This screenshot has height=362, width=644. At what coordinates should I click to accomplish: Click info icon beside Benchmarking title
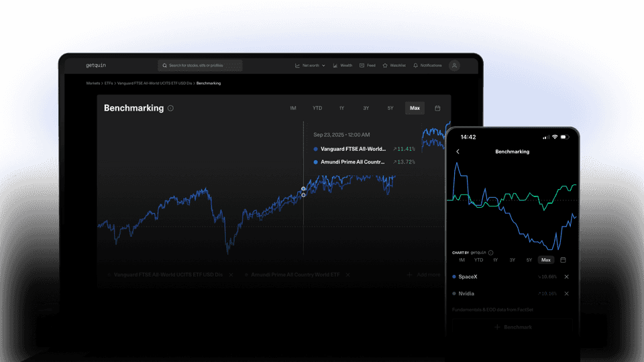coord(170,109)
